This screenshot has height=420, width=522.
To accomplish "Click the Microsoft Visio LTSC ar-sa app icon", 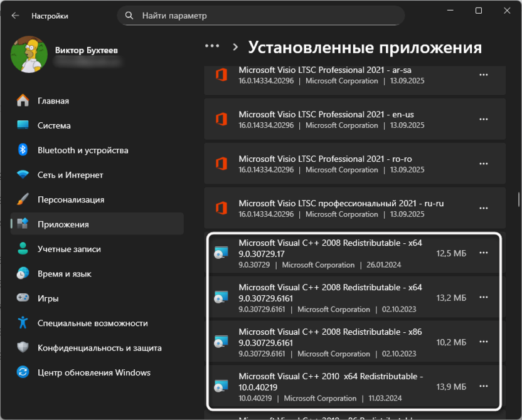I will pyautogui.click(x=221, y=75).
